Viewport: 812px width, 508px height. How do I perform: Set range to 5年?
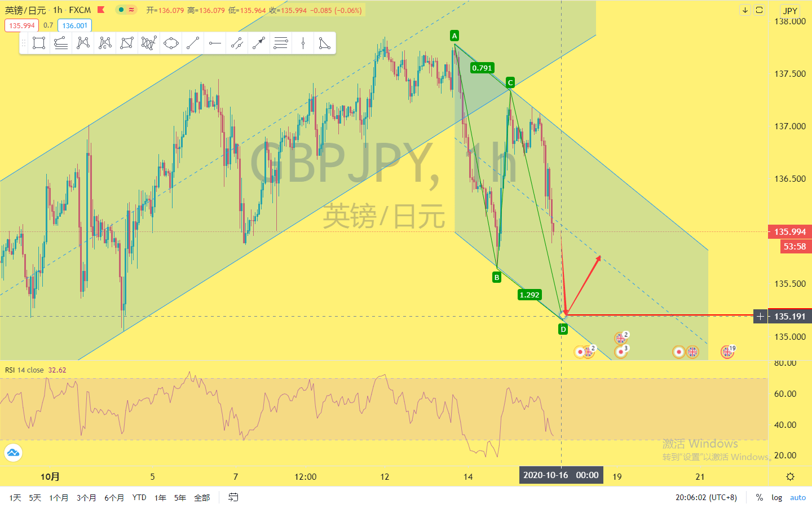tap(180, 497)
